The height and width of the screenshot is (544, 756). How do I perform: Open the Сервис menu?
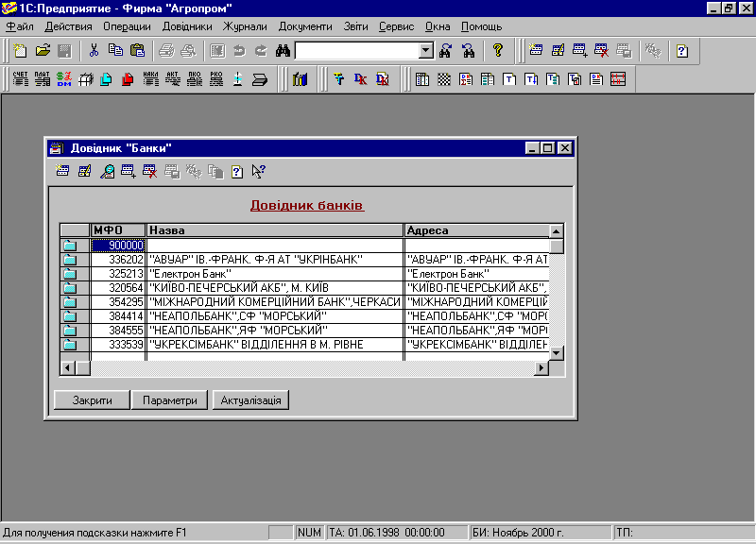pyautogui.click(x=396, y=26)
